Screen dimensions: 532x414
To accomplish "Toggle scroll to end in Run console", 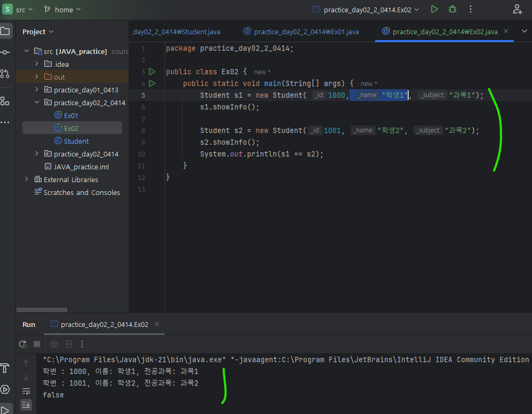I will click(26, 404).
